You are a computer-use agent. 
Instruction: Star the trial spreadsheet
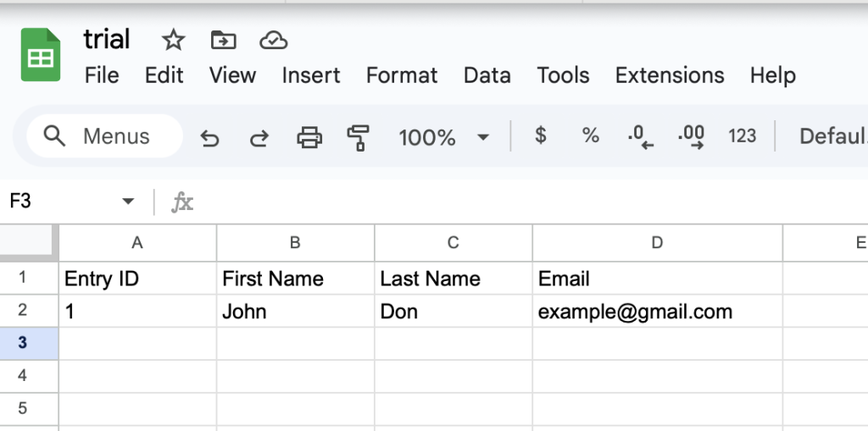coord(173,40)
